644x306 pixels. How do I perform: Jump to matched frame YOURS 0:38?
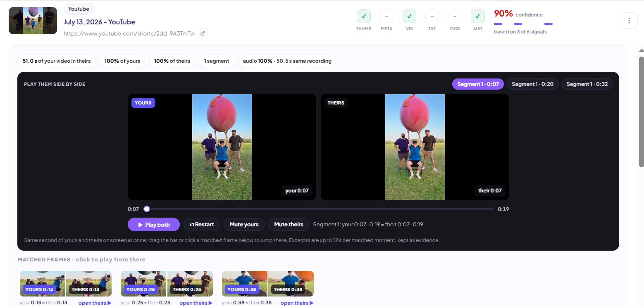pos(245,284)
